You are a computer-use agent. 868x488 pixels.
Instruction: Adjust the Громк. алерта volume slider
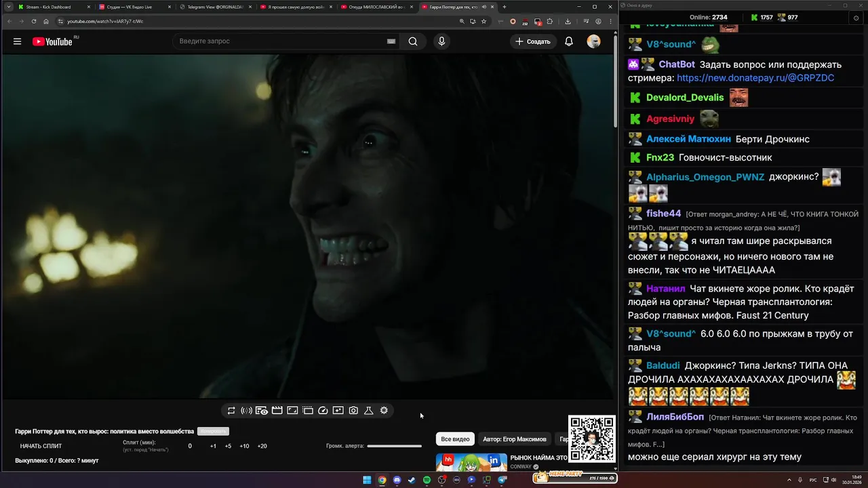click(394, 446)
